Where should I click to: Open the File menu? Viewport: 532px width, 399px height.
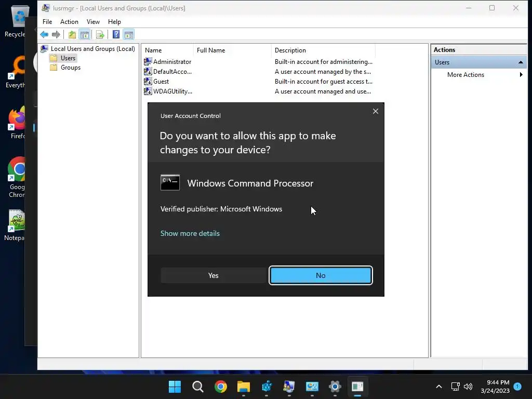(47, 22)
